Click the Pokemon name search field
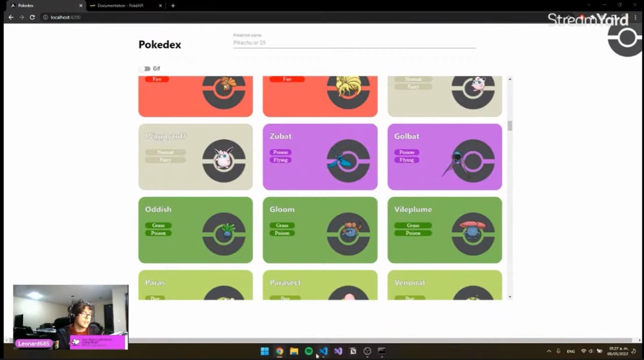The image size is (644, 360). [x=354, y=43]
